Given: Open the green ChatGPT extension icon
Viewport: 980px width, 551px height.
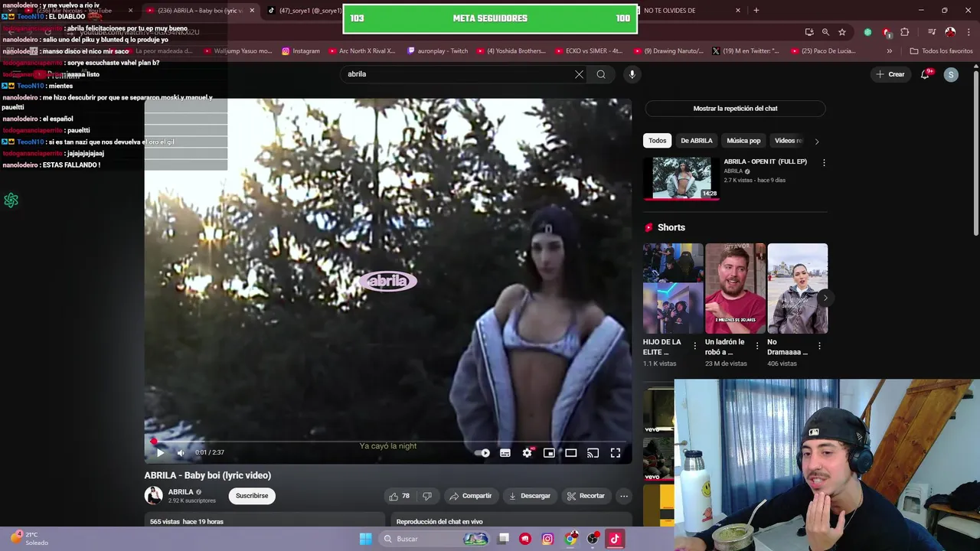Looking at the screenshot, I should pos(867,32).
